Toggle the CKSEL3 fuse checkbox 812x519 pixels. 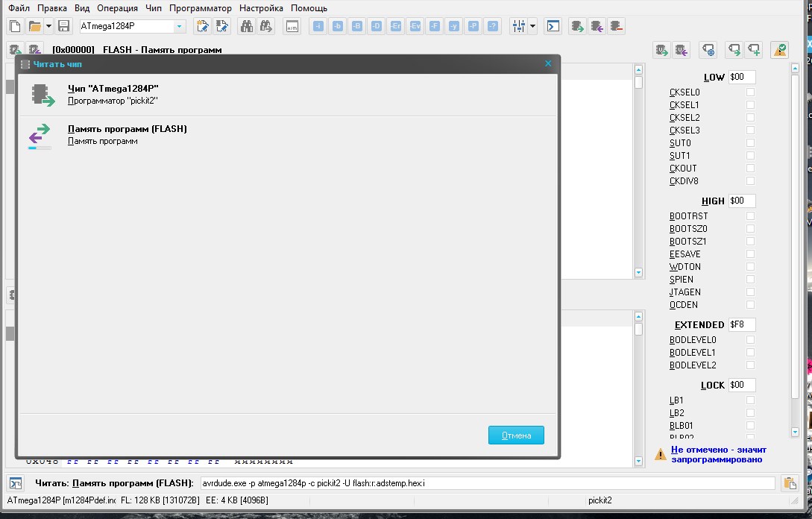(750, 130)
